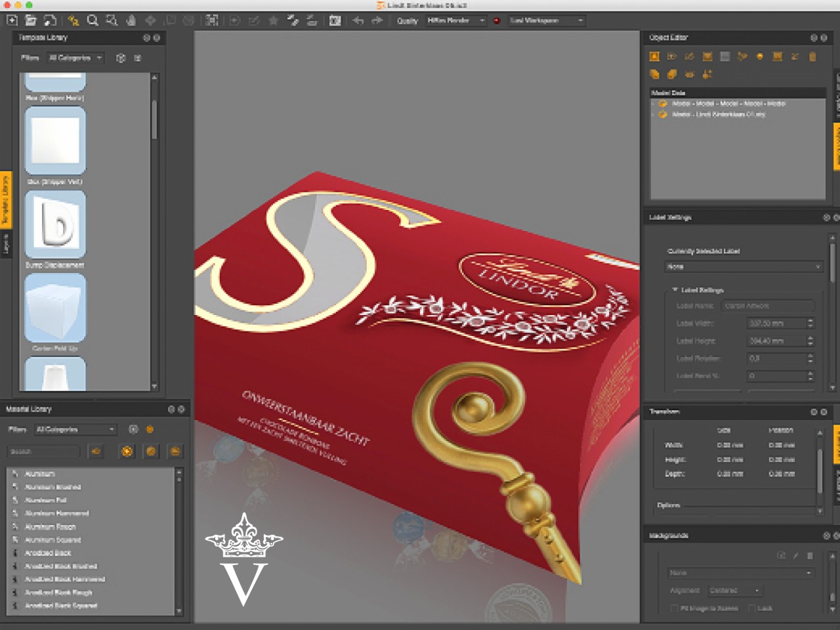Select the magnifier Zoom tool

[93, 20]
